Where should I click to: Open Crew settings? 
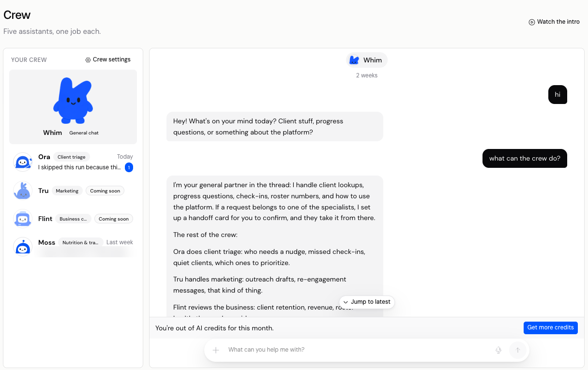[x=108, y=60]
